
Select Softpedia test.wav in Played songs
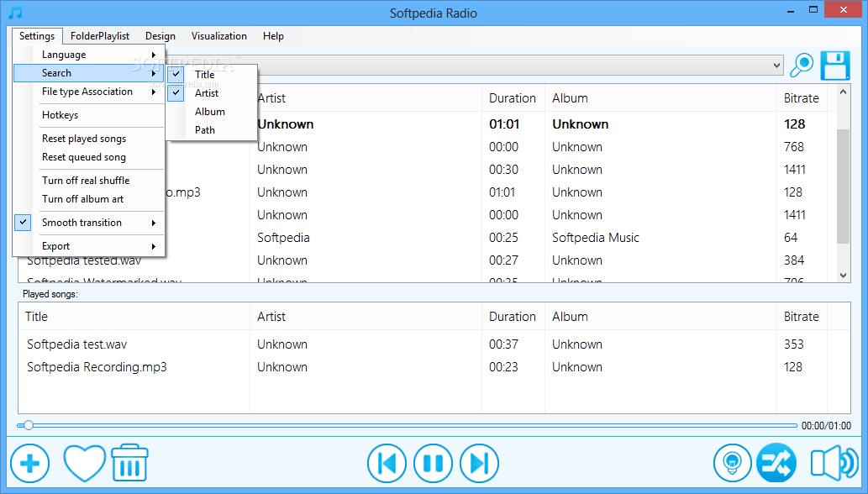pos(77,344)
